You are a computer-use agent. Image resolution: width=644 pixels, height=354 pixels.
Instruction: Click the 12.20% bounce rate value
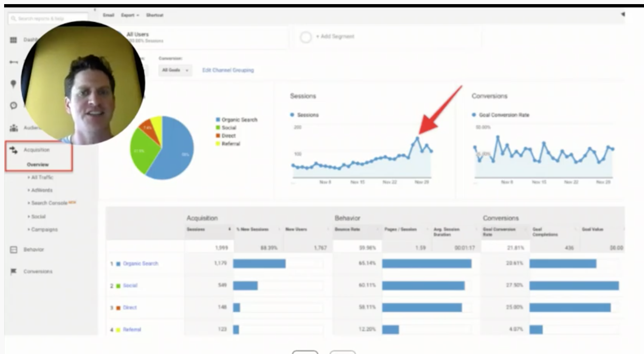point(368,330)
